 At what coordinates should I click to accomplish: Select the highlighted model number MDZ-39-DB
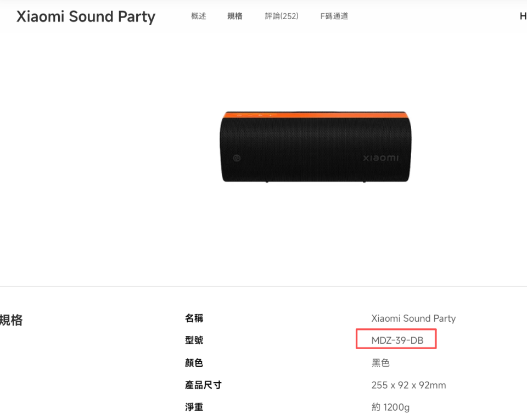pos(397,340)
